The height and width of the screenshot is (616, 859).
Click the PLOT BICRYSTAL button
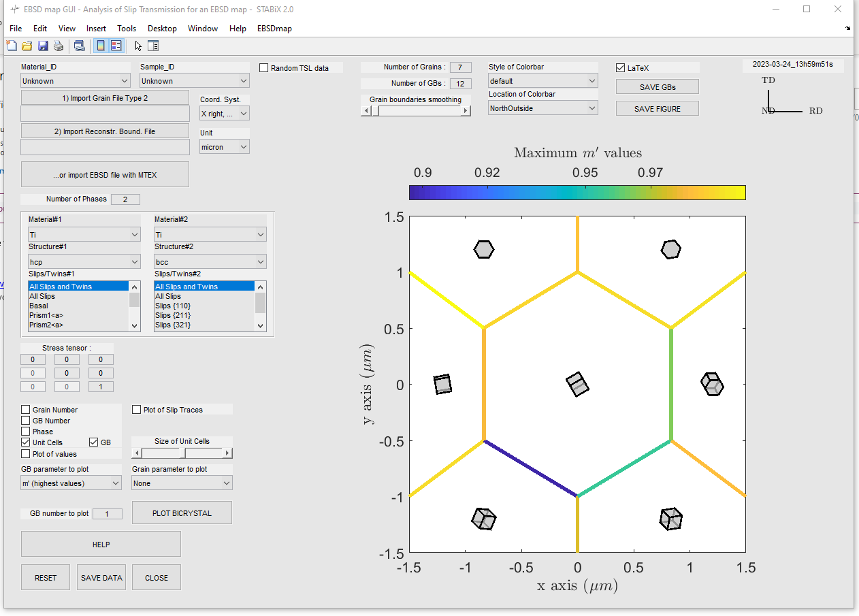tap(182, 513)
